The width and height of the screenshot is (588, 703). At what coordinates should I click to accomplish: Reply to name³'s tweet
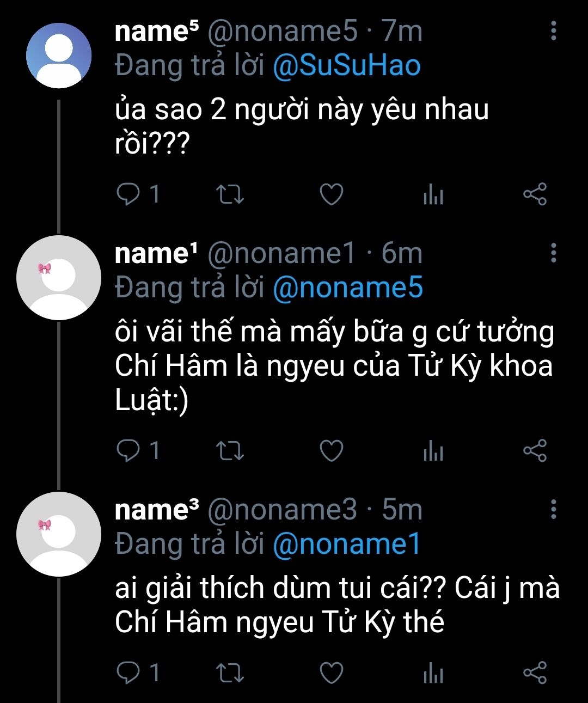128,673
